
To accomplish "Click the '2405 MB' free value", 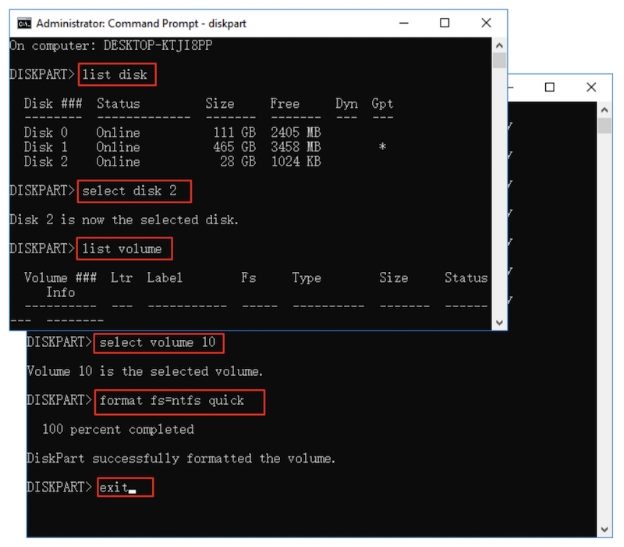I will click(296, 132).
